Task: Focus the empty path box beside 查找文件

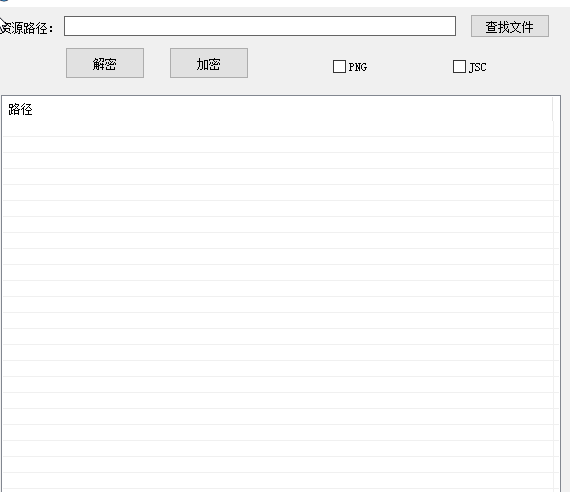Action: pyautogui.click(x=260, y=26)
